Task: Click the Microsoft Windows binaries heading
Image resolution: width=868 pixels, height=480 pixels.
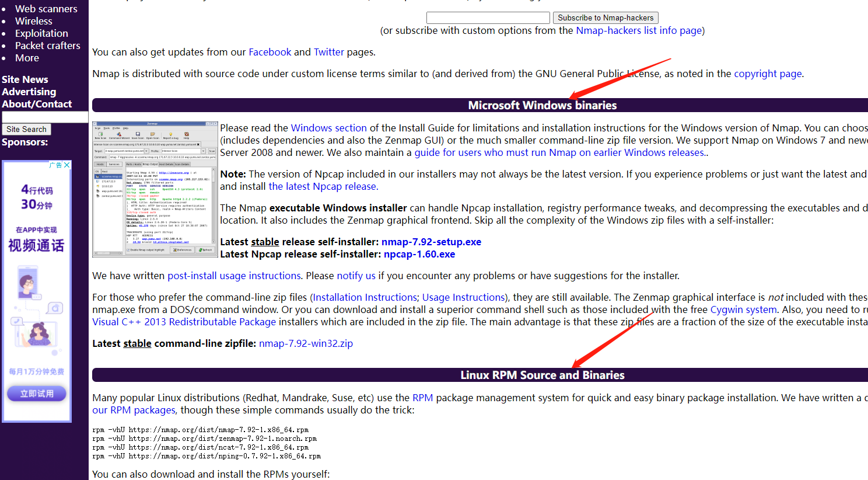Action: click(542, 105)
